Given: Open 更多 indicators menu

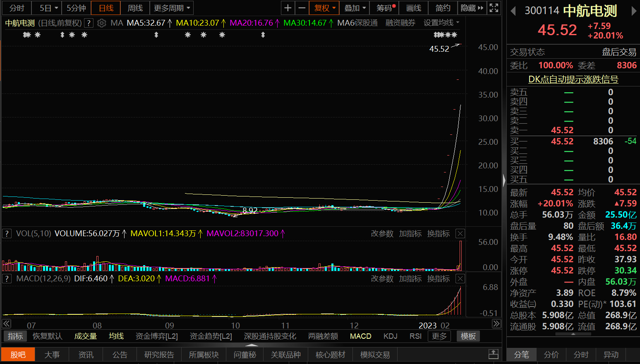Looking at the screenshot, I should (x=439, y=336).
